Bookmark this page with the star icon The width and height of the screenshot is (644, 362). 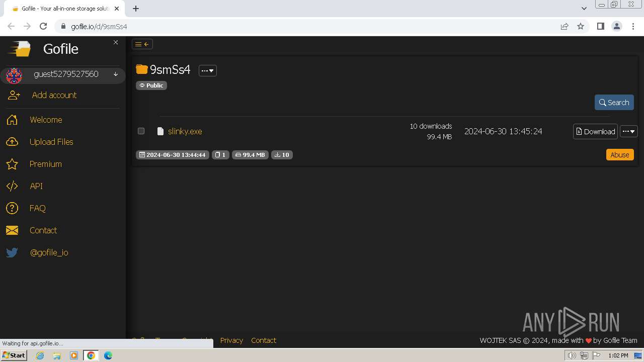pyautogui.click(x=581, y=27)
